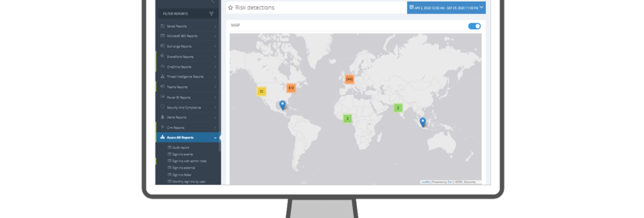Expand Teams Reports with its chevron
The width and height of the screenshot is (644, 218).
point(215,87)
